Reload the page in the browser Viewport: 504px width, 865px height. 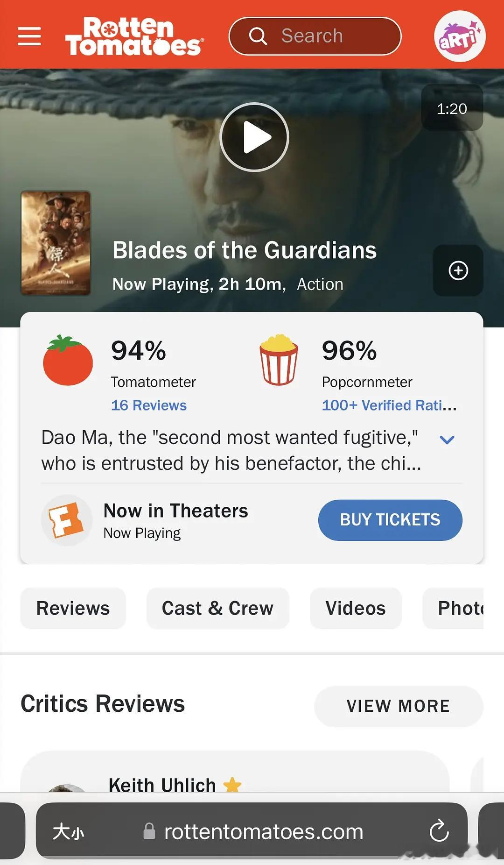tap(439, 831)
